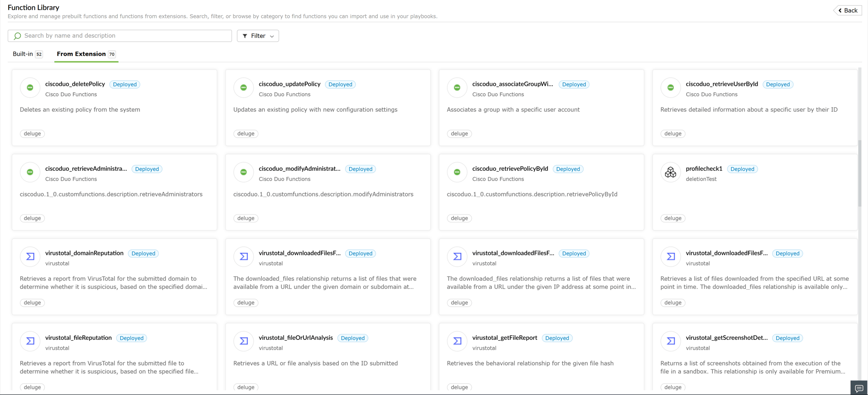Click the profilecheck1 cubes icon
Screen dimensions: 868x395
coord(670,172)
